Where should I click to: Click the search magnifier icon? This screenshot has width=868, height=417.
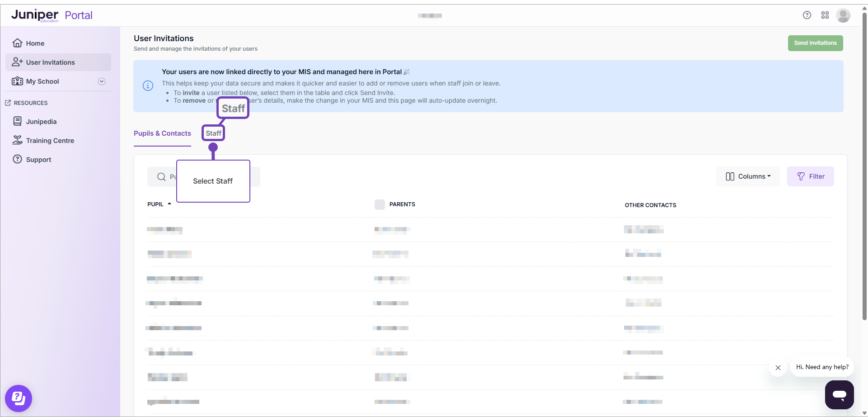[161, 177]
